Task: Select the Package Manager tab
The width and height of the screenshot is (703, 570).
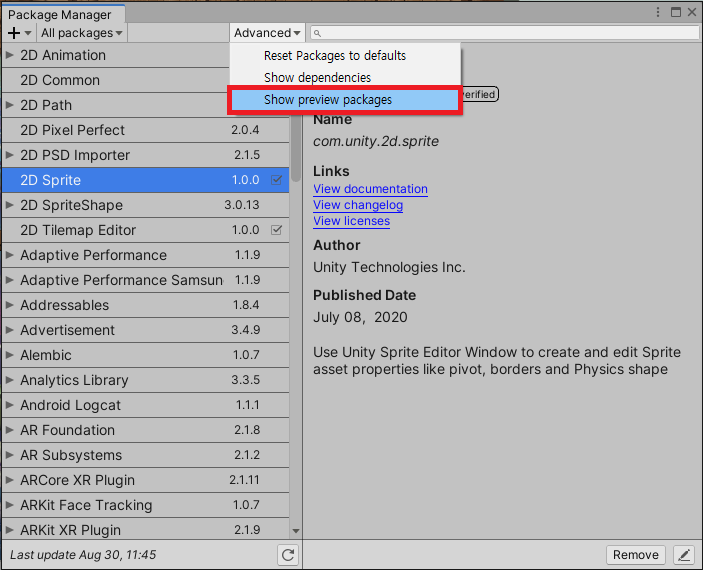Action: [63, 14]
